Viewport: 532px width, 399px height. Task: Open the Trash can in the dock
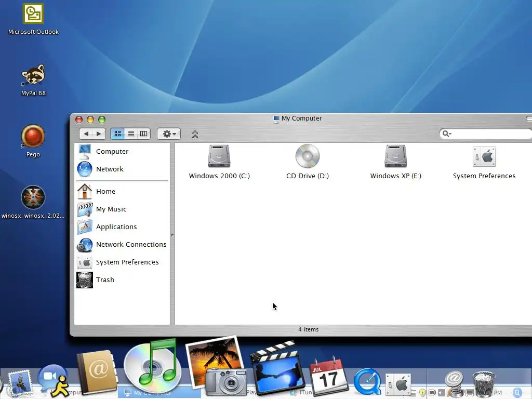click(484, 383)
